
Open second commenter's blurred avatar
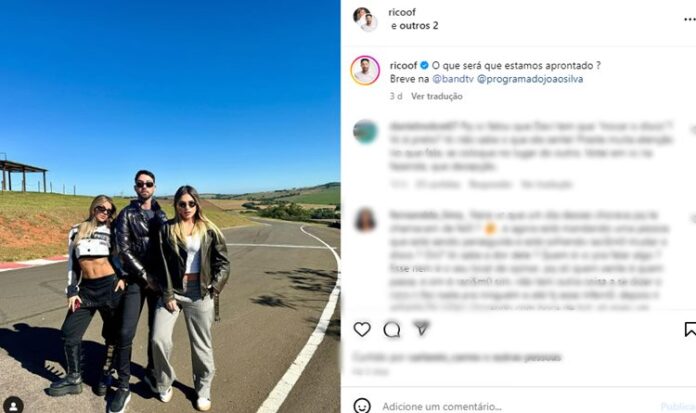(365, 220)
